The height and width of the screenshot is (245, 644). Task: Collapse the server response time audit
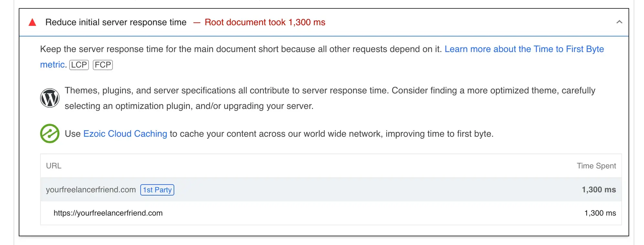619,22
